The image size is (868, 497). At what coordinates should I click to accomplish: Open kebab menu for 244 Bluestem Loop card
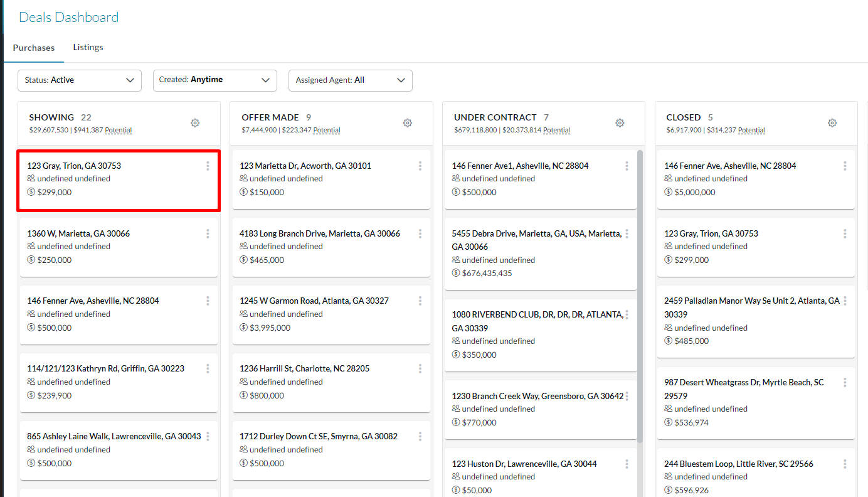[845, 464]
